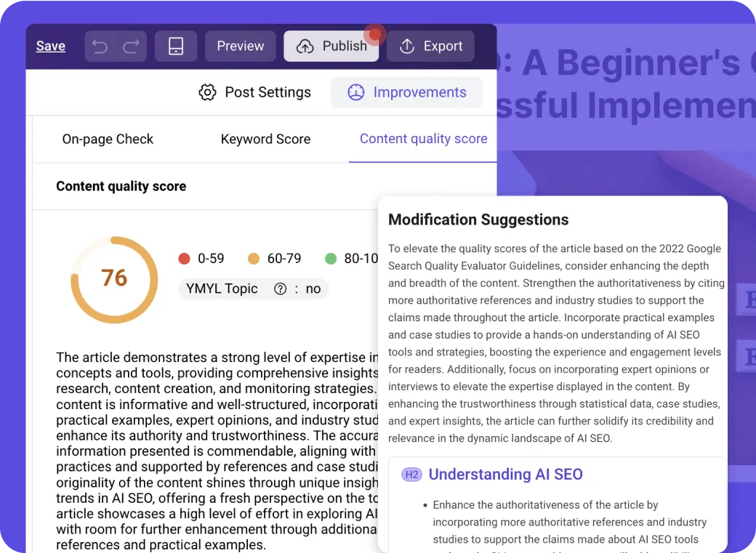
Task: Click the Export upload icon
Action: tap(407, 47)
